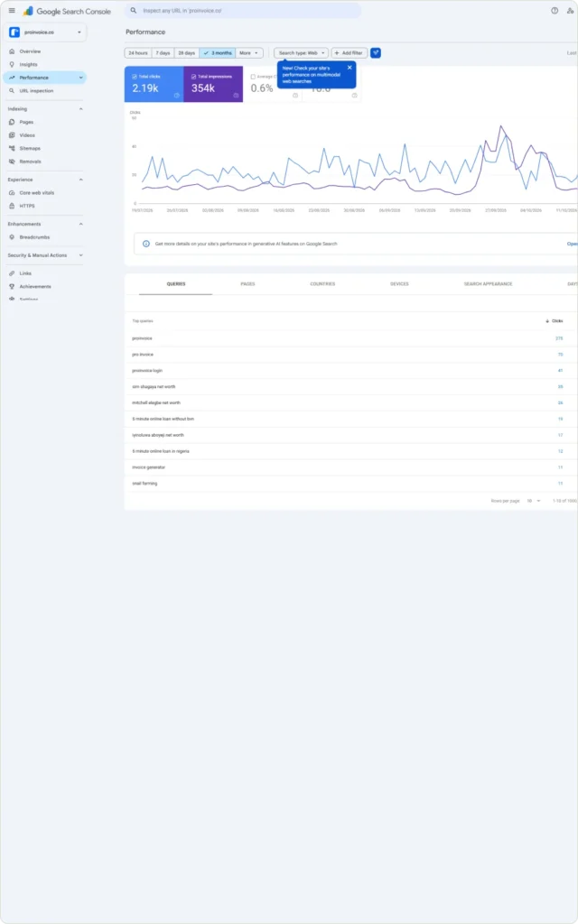
Task: Collapse the Indexing section
Action: click(80, 109)
